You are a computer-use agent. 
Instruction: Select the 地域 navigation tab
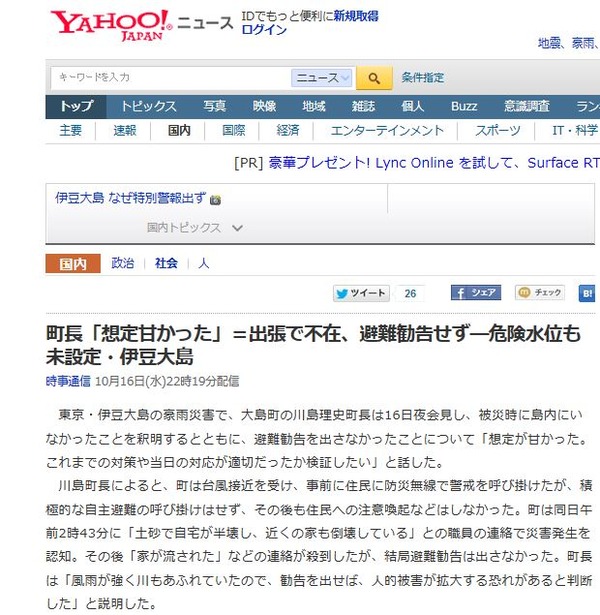(314, 106)
